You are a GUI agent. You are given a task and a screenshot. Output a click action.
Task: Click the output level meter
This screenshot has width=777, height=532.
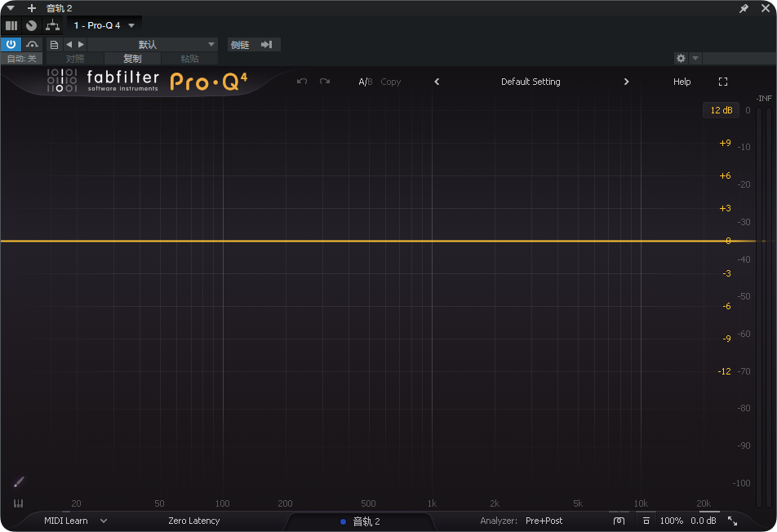764,307
